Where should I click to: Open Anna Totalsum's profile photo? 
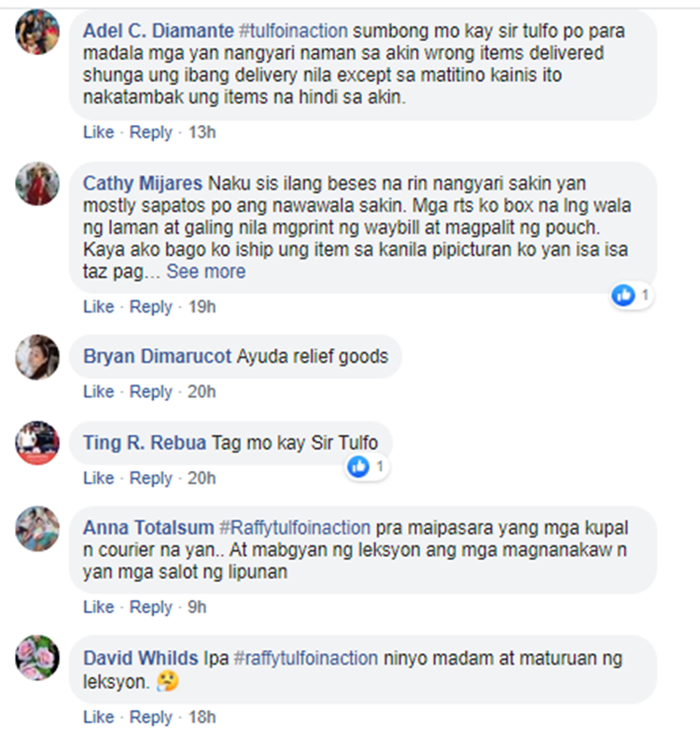coord(37,528)
